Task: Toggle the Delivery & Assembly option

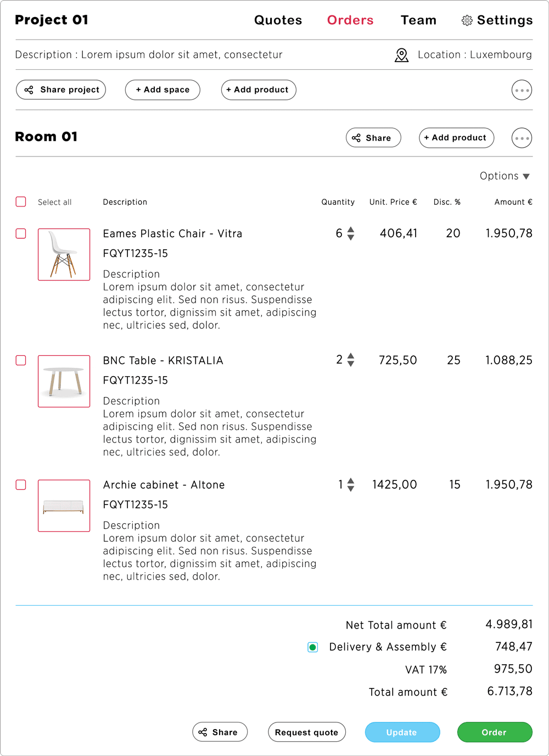Action: click(x=312, y=647)
